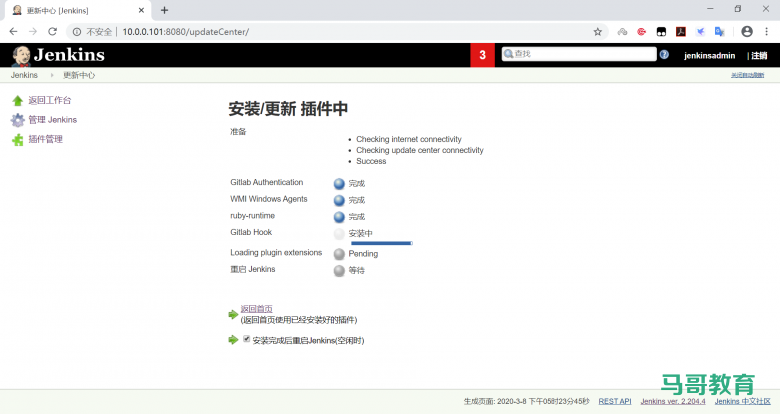Screen dimensions: 780x414
Task: Open Jenkins ver. 2.204.4 footer link
Action: (673, 401)
